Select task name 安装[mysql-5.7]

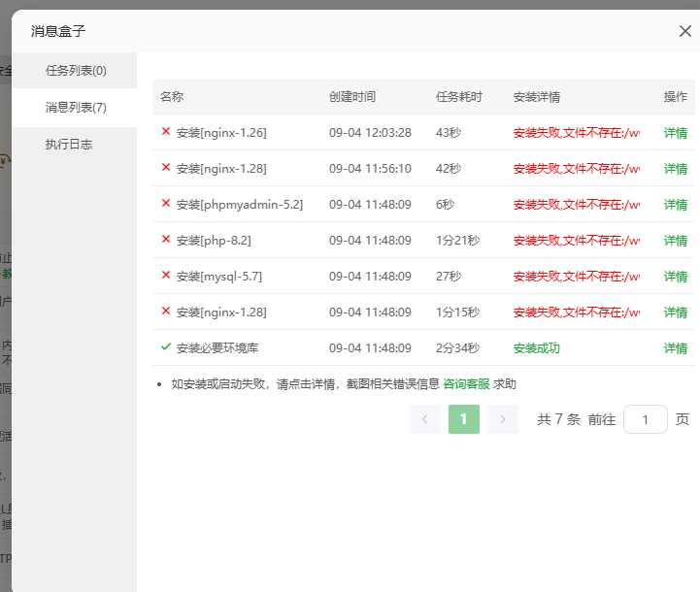[219, 277]
